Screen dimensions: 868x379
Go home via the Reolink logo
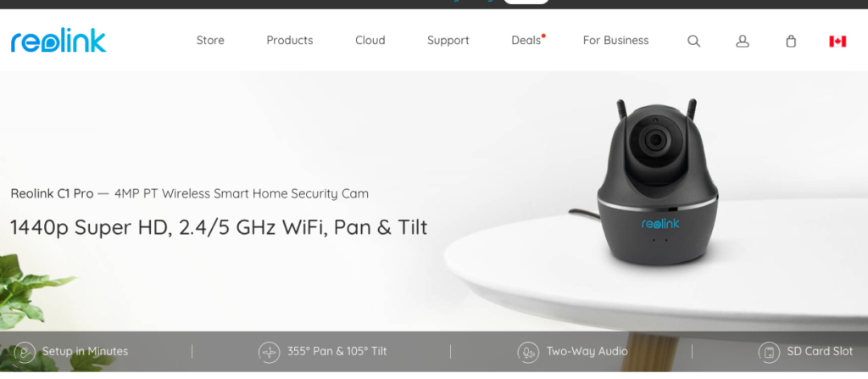point(58,41)
